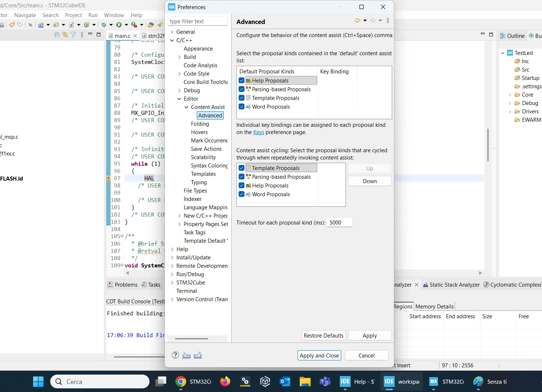The width and height of the screenshot is (542, 392).
Task: Collapse the Content Assist tree node
Action: click(187, 107)
